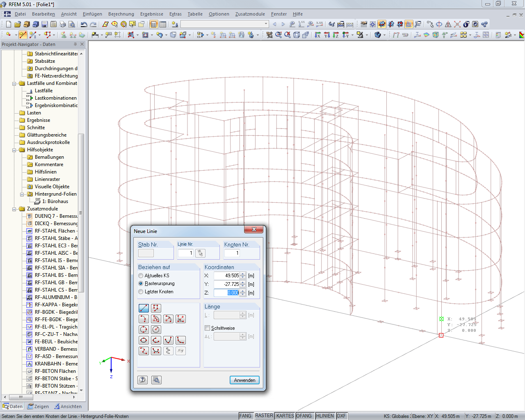Click the X coordinate input field
Screen dimensions: 525x420
(227, 276)
